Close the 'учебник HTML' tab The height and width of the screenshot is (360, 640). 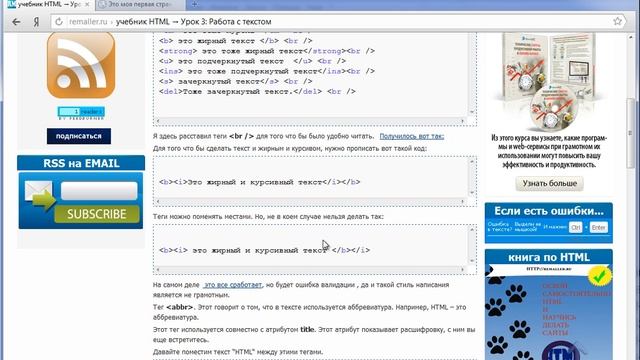pyautogui.click(x=87, y=4)
